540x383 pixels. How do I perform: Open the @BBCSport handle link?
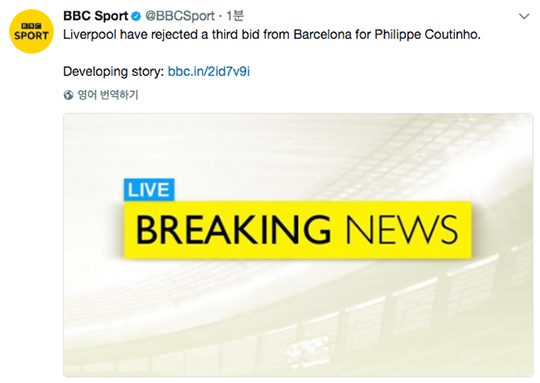[180, 16]
